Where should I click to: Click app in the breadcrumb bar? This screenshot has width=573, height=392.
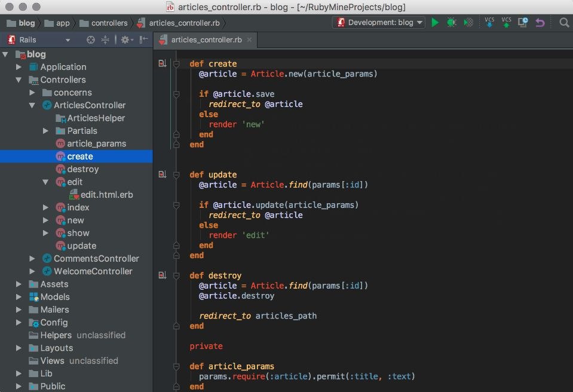point(57,23)
